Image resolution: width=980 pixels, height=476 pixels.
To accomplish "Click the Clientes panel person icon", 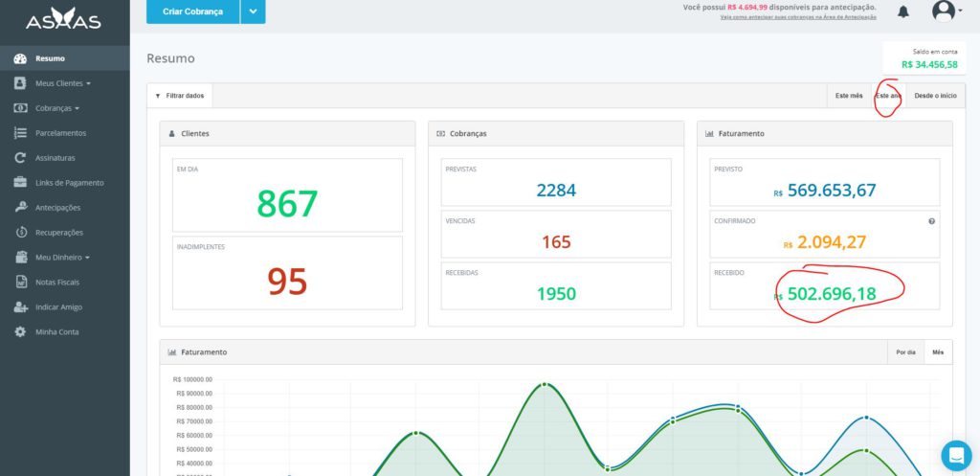I will pos(172,134).
